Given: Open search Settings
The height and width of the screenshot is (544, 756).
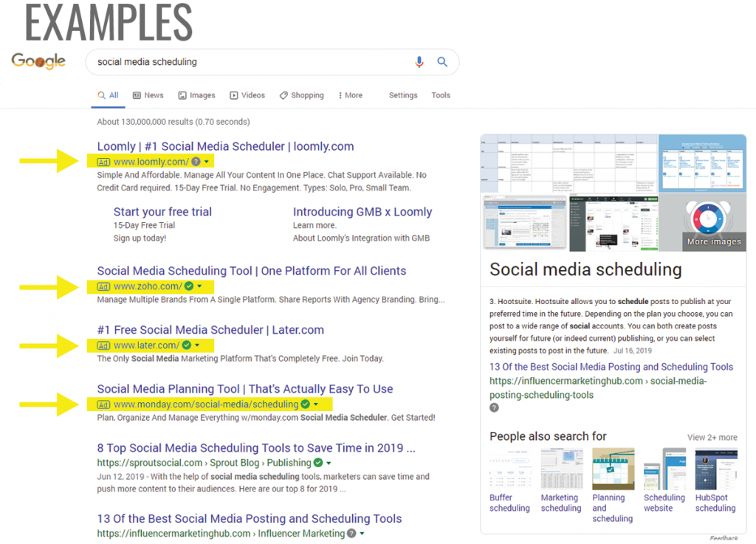Looking at the screenshot, I should pyautogui.click(x=403, y=95).
